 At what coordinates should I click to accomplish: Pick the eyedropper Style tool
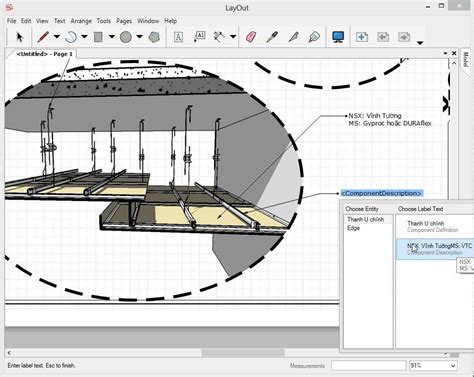[272, 37]
